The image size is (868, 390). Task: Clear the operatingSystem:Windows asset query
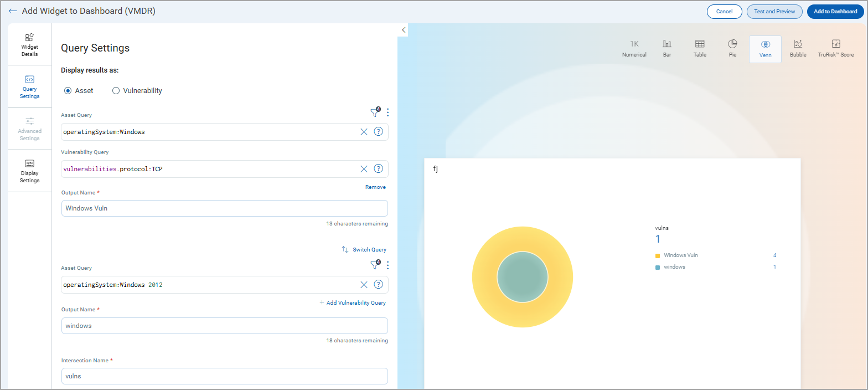coord(364,132)
